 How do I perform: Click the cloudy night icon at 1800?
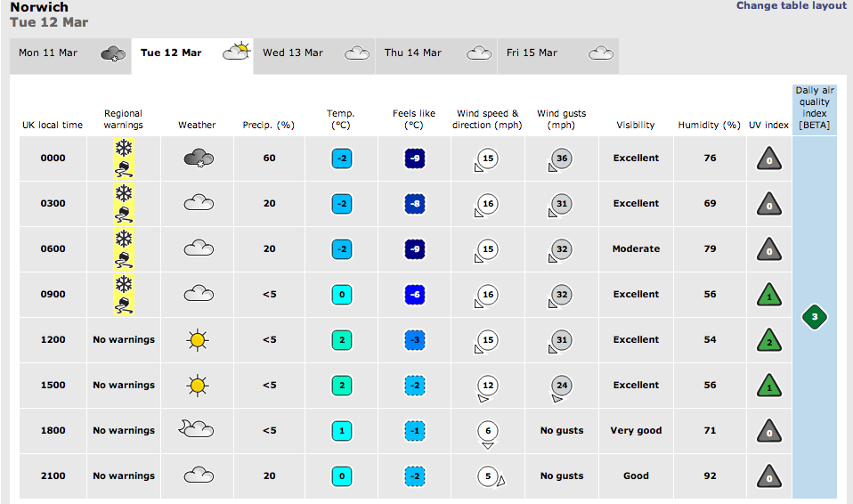click(x=197, y=430)
